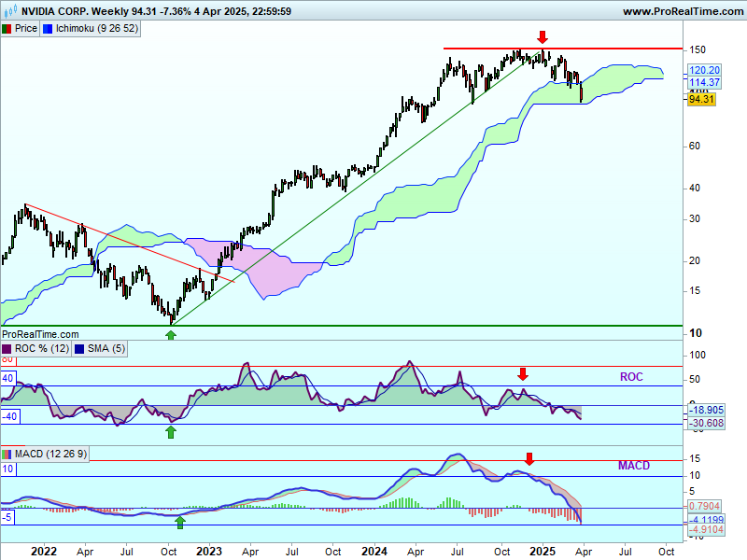Viewport: 747px width, 560px height.
Task: Click the 15 tick on MACD axis
Action: 695,458
